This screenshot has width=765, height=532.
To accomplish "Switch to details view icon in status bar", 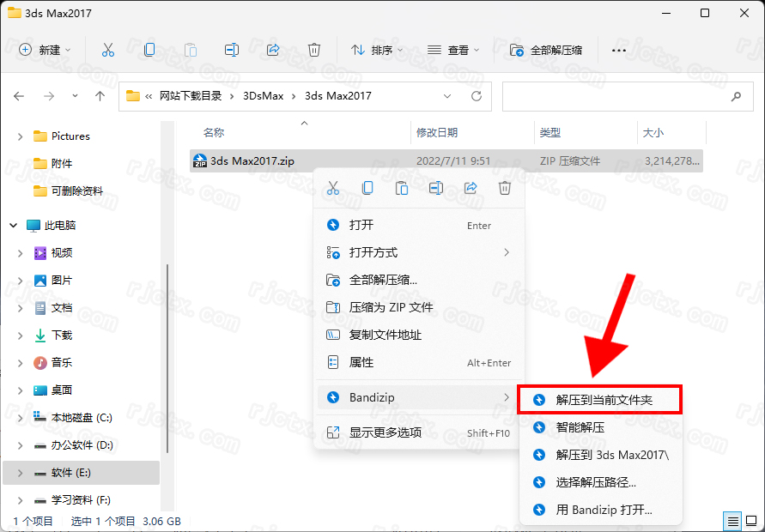I will tap(732, 521).
